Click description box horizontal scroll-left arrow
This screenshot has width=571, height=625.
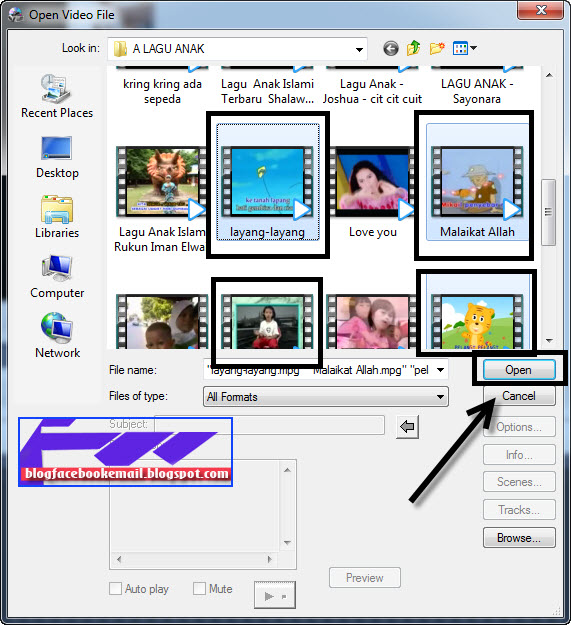point(119,559)
